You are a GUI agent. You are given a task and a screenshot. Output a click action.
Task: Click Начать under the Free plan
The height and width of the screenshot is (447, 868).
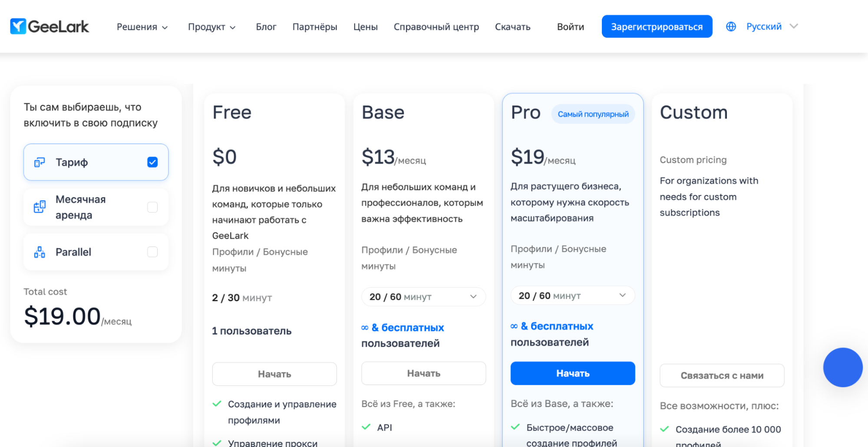274,374
